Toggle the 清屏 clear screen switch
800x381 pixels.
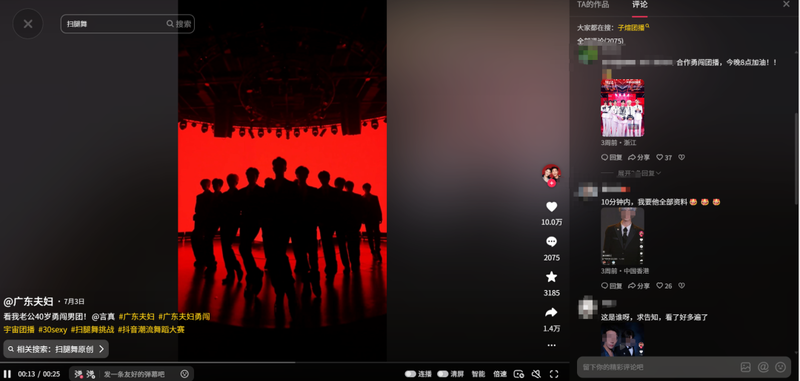point(442,374)
